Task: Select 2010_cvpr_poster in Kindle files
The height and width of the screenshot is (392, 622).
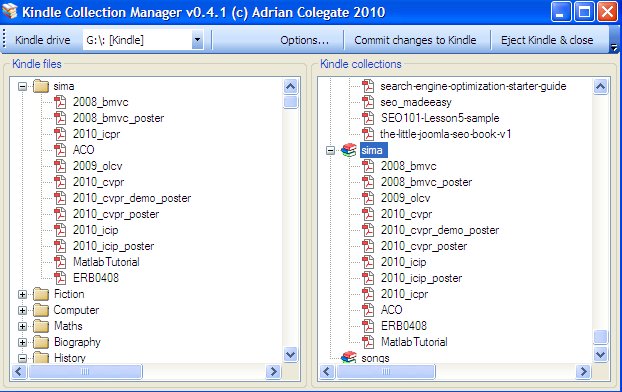Action: (x=116, y=214)
